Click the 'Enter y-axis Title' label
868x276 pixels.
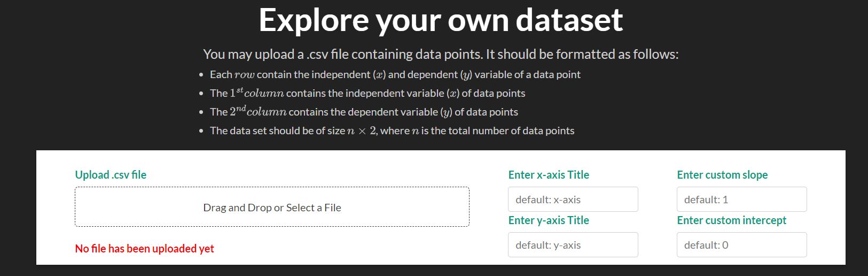tap(549, 220)
